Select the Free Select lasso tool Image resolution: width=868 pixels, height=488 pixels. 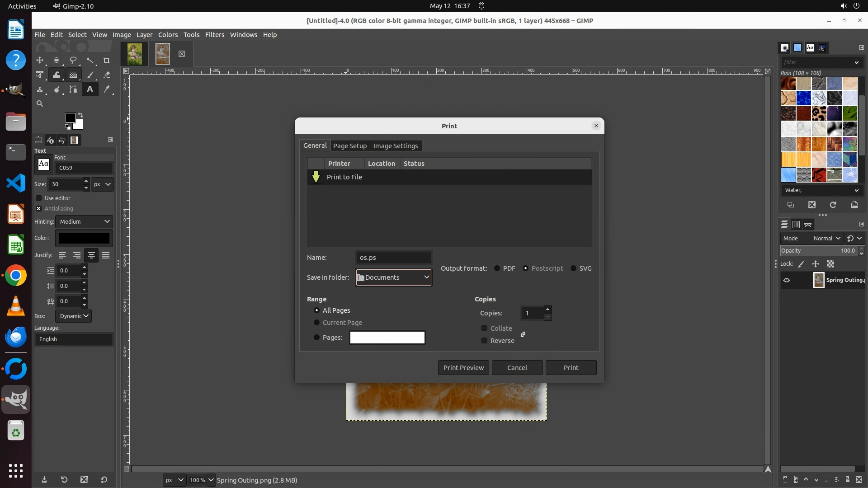click(73, 61)
